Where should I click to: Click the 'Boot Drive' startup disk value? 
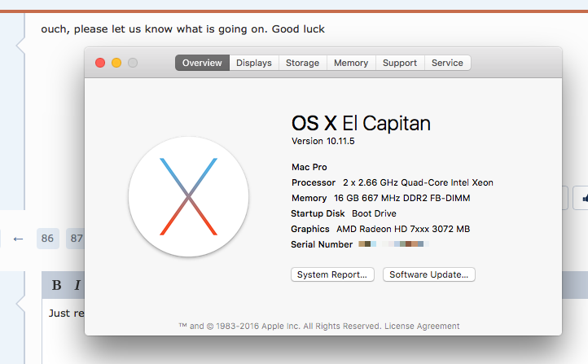(374, 213)
